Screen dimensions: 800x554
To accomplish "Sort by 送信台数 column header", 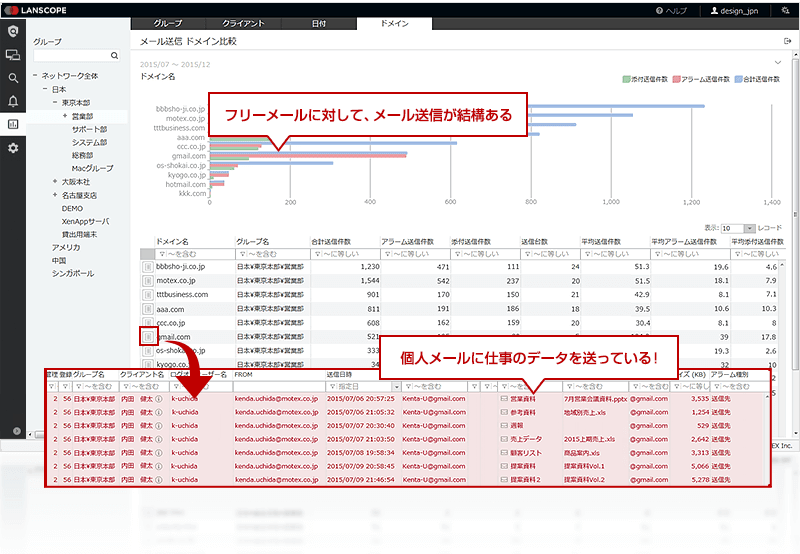I will [x=534, y=241].
